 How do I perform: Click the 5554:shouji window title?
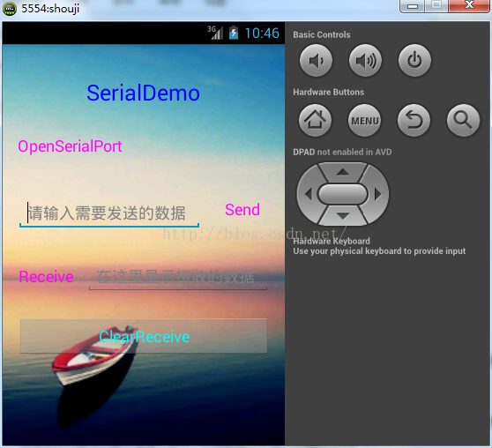click(50, 8)
